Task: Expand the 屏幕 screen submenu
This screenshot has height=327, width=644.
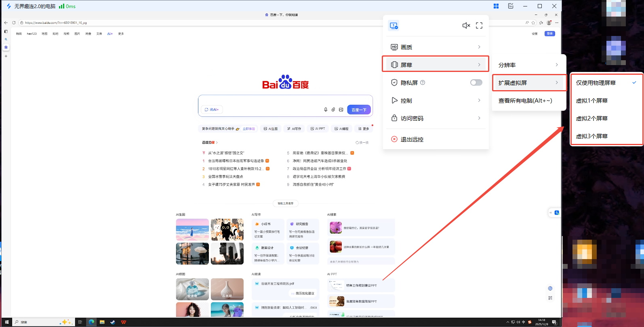Action: coord(436,65)
